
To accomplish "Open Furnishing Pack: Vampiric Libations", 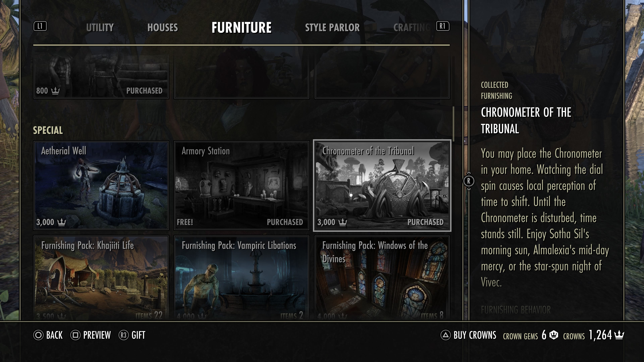I will pos(241,278).
